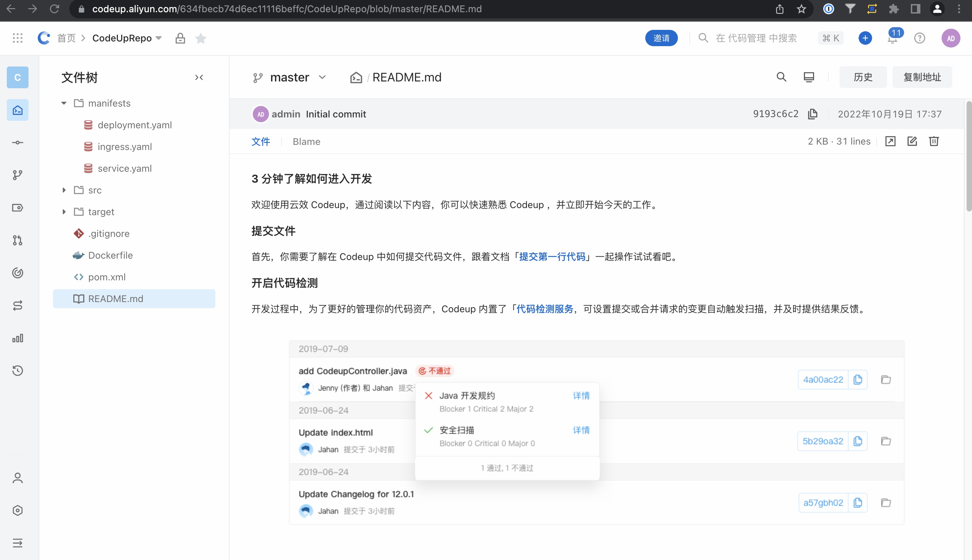This screenshot has height=560, width=972.
Task: Toggle the display mode monitor icon
Action: (x=809, y=77)
